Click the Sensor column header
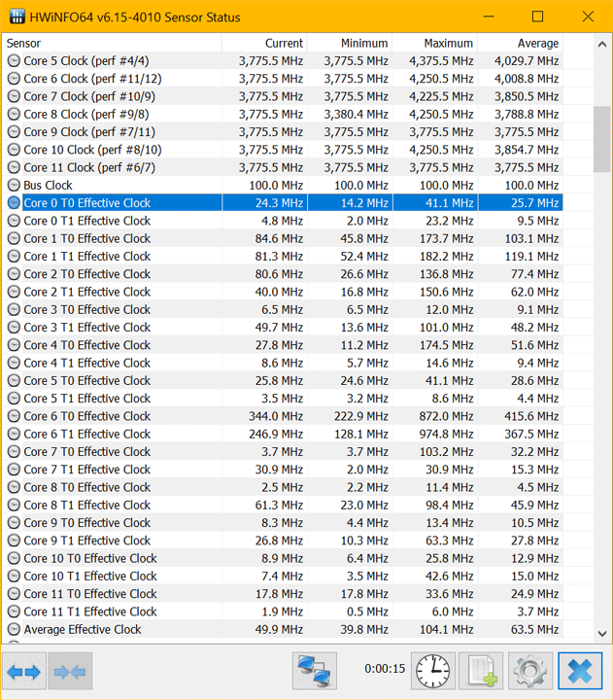The image size is (613, 700). (x=112, y=43)
